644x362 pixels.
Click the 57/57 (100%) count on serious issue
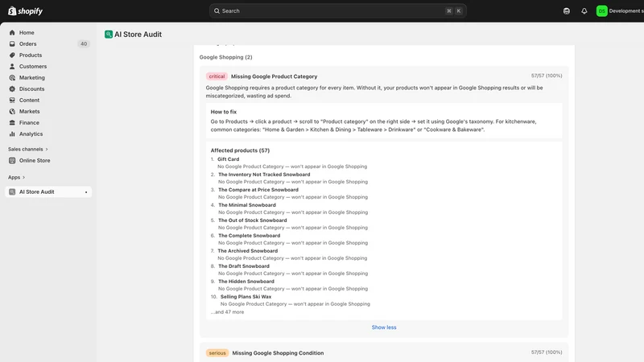pos(547,352)
